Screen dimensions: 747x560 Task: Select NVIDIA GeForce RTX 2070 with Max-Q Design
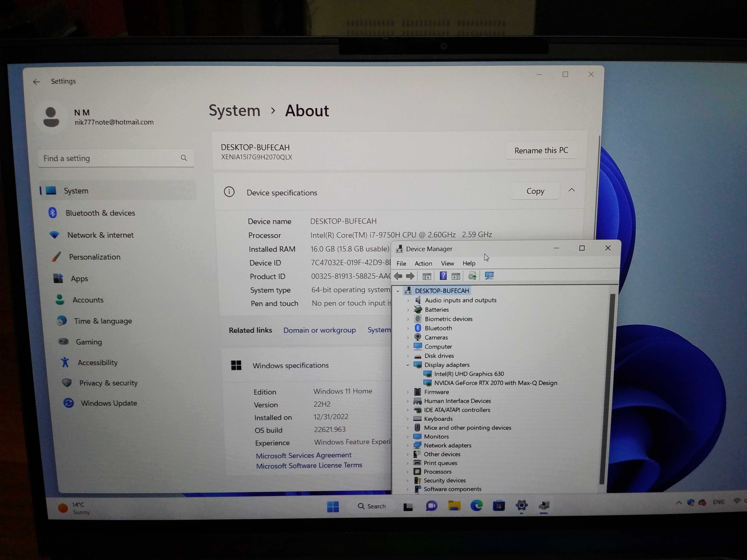tap(495, 383)
